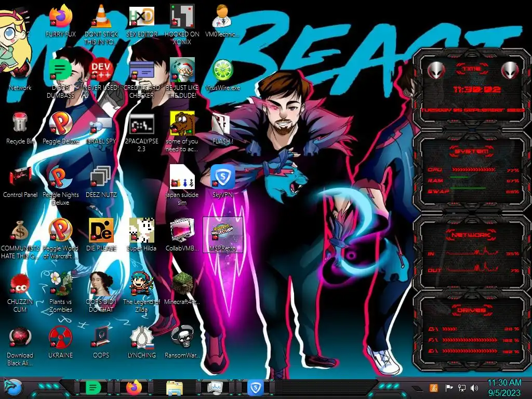Launch Super Hilda shortcut
Screen dimensions: 532x399
coord(141,235)
